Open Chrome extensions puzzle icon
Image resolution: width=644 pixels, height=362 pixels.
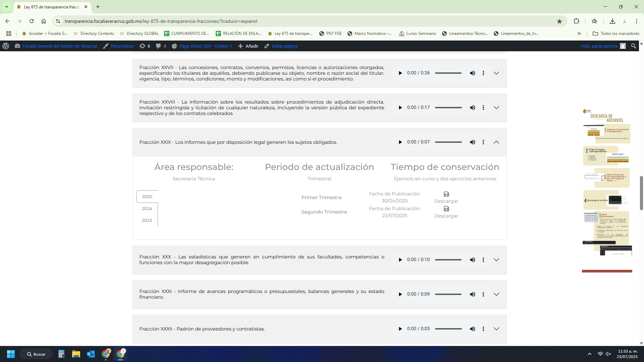[576, 21]
